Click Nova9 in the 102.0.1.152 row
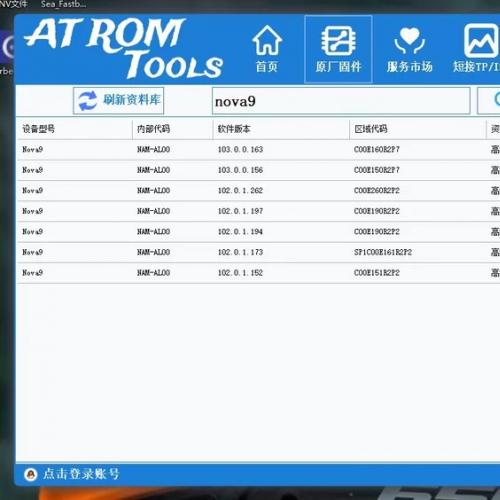The height and width of the screenshot is (500, 500). tap(32, 273)
